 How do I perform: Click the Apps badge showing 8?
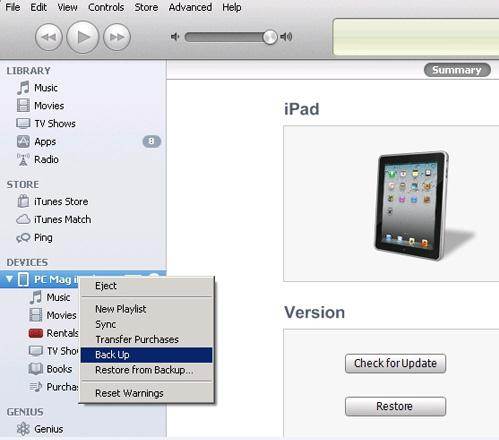click(152, 141)
